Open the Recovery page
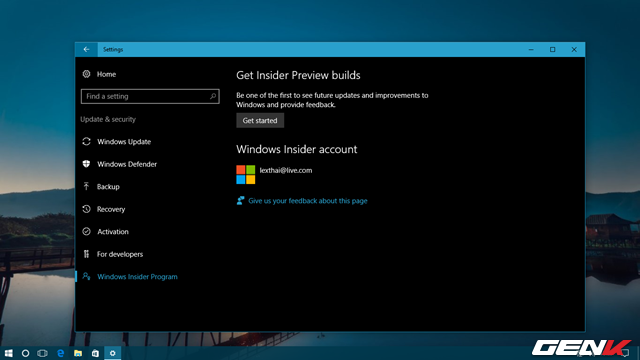640x360 pixels. pos(111,209)
